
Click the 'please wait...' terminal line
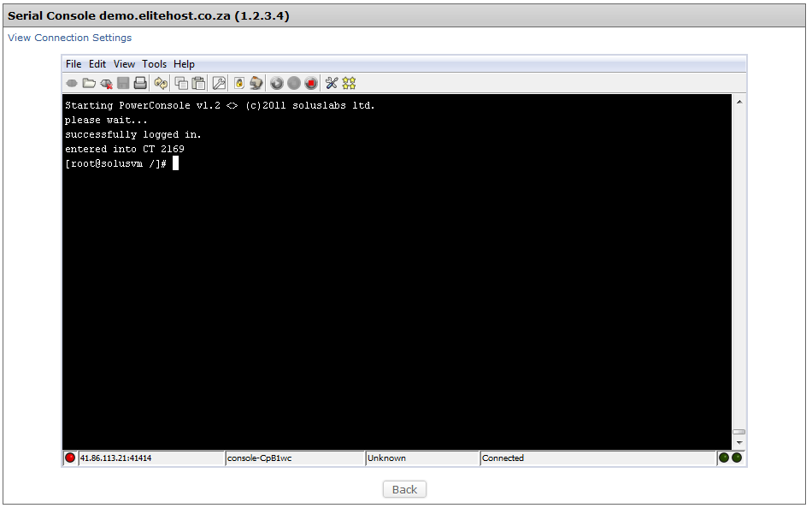coord(106,121)
